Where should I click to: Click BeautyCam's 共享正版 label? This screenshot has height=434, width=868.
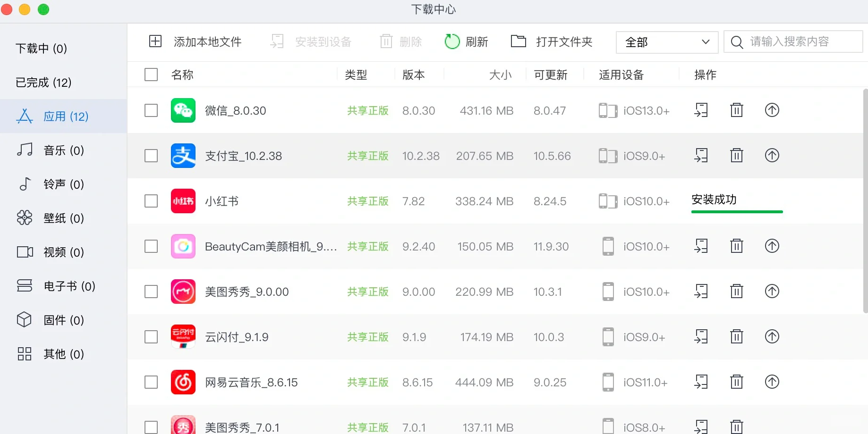[367, 246]
